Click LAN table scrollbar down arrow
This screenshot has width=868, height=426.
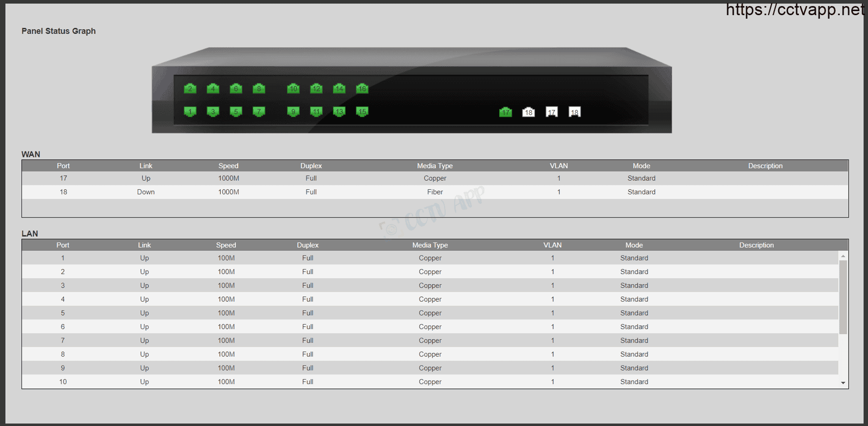[843, 383]
